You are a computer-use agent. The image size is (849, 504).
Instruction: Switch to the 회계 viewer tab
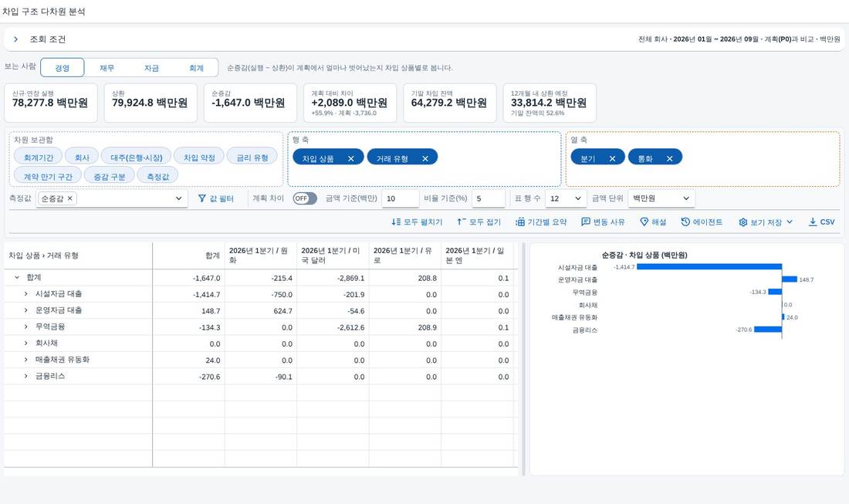pos(196,68)
